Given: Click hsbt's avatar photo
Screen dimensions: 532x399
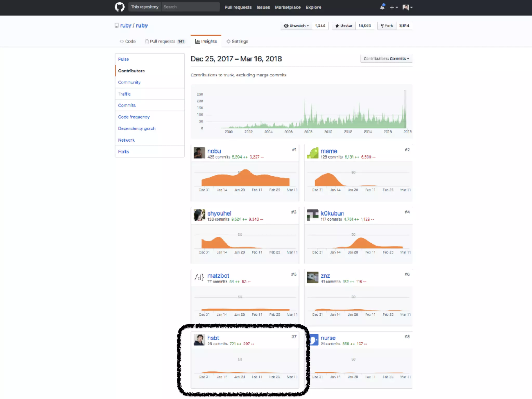Looking at the screenshot, I should (199, 340).
